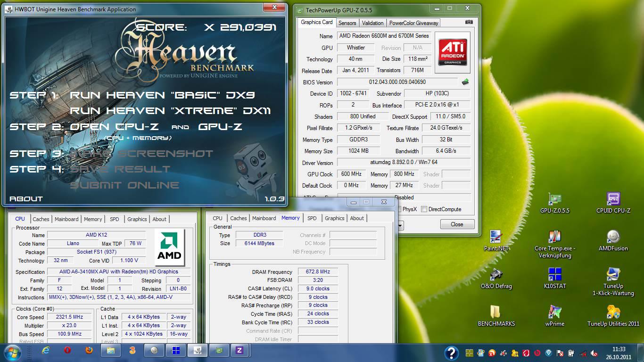The image size is (644, 362).
Task: Click the Driver Version field in GPU-Z
Action: point(404,163)
